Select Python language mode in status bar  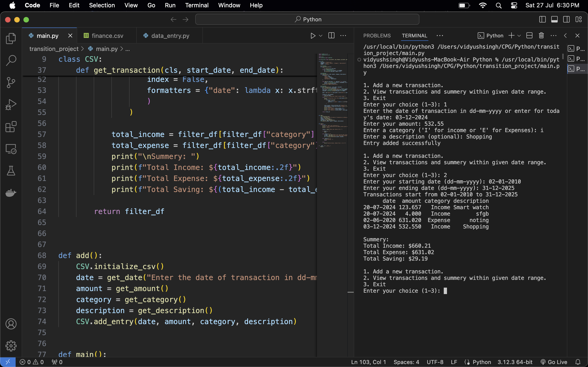click(x=482, y=362)
